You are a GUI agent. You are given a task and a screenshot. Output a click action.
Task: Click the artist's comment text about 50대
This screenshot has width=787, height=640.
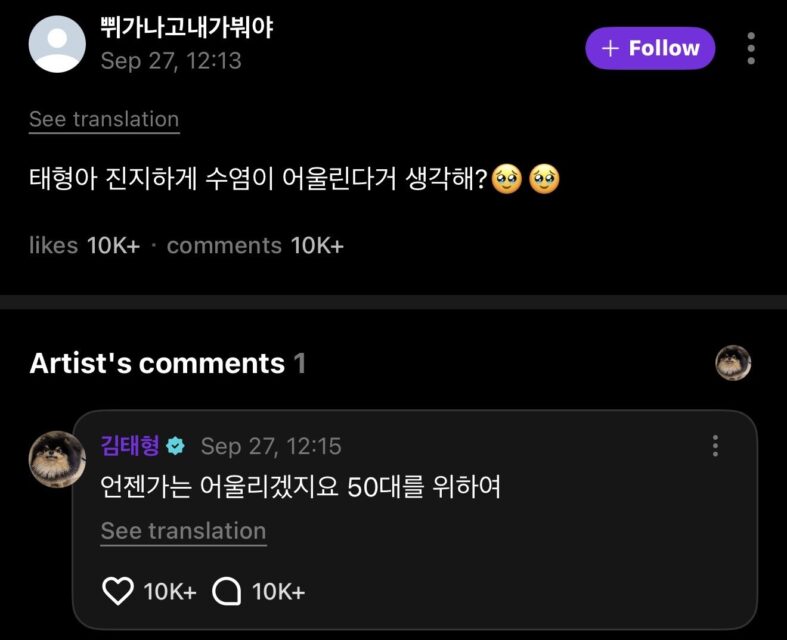tap(300, 488)
